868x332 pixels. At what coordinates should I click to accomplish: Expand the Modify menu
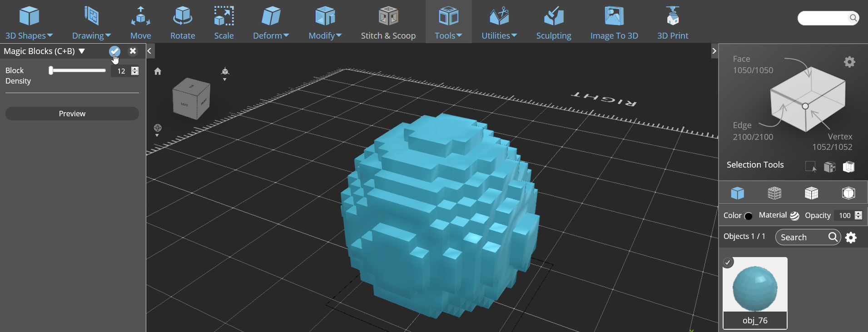(325, 22)
